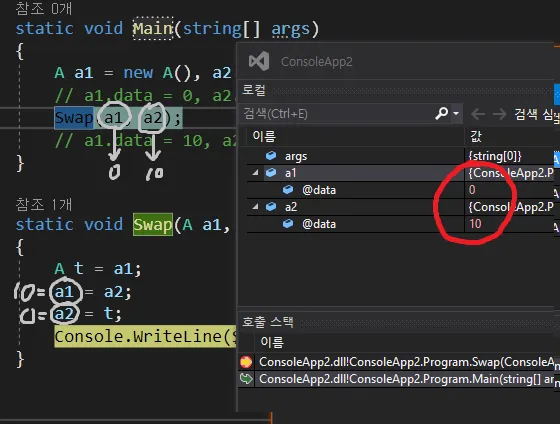Open the search options dropdown arrow

pyautogui.click(x=456, y=114)
